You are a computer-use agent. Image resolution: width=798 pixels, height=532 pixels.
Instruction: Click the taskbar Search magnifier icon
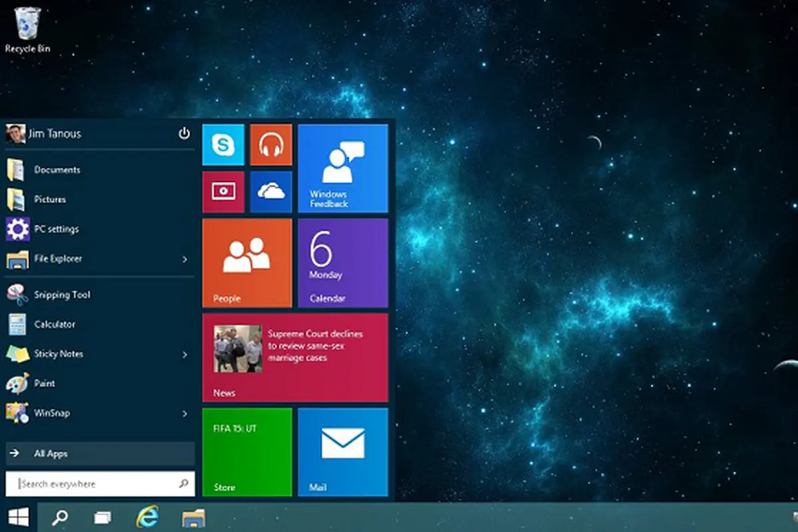click(x=60, y=517)
